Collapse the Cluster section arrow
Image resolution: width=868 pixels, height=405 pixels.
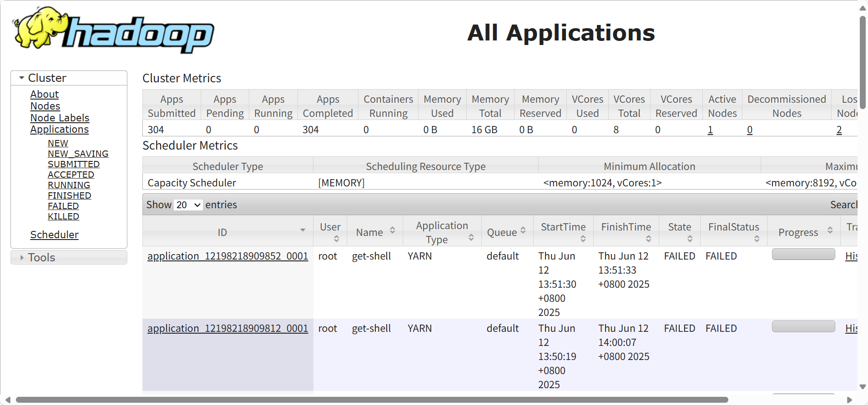pyautogui.click(x=21, y=78)
